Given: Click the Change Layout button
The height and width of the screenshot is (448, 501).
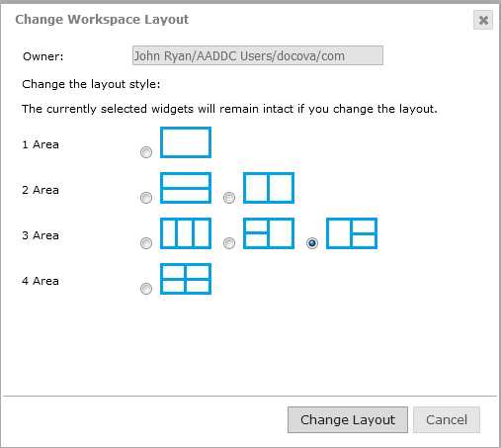Looking at the screenshot, I should [x=348, y=419].
